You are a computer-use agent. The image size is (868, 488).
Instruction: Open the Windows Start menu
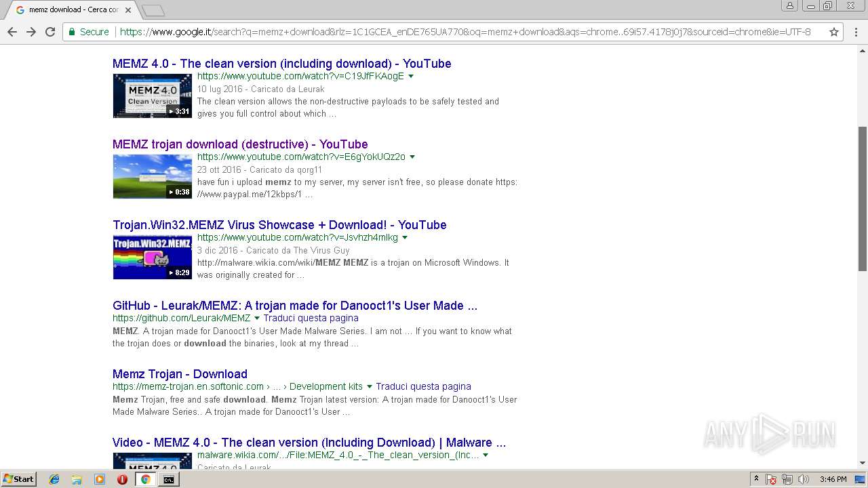[18, 479]
